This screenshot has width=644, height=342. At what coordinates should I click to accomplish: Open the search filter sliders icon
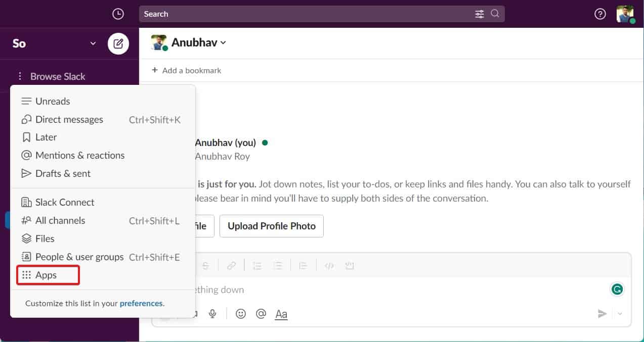(x=480, y=14)
